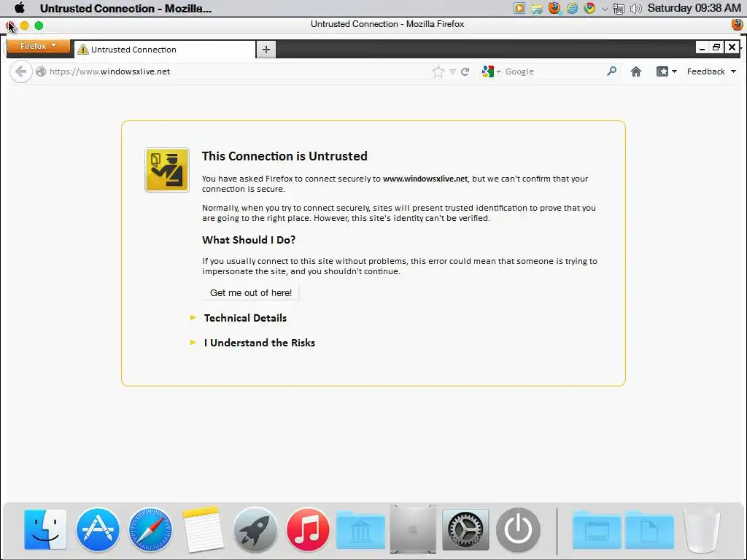Image resolution: width=747 pixels, height=560 pixels.
Task: Reload the page with refresh icon
Action: pyautogui.click(x=465, y=71)
